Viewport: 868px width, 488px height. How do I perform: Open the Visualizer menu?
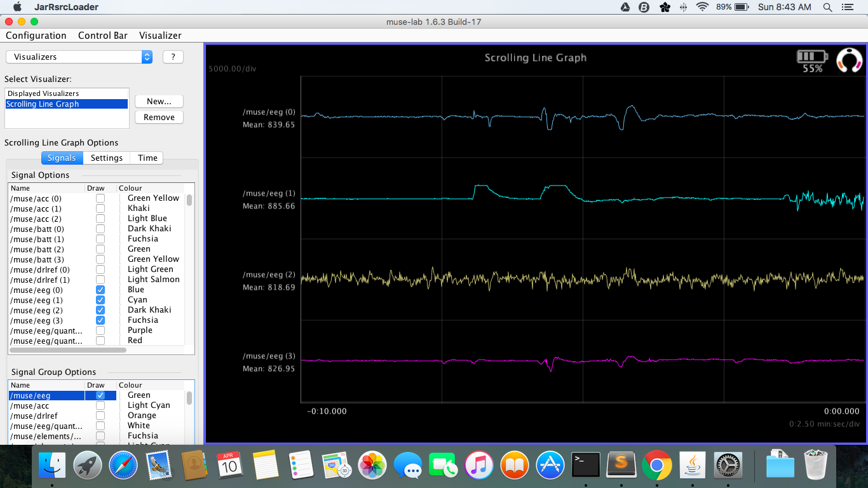tap(160, 36)
